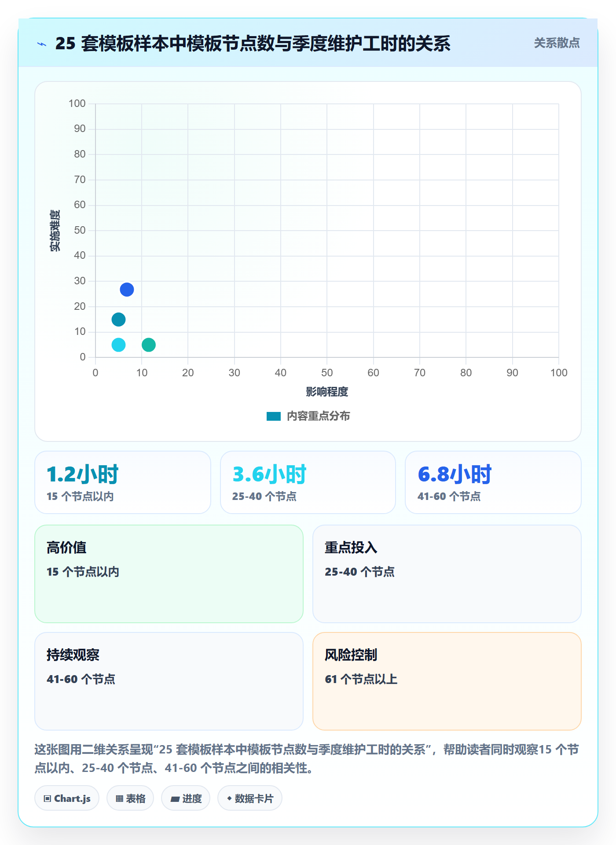This screenshot has height=845, width=616.
Task: Click 25-40 个节点 in the 重点投入 card
Action: (x=359, y=572)
